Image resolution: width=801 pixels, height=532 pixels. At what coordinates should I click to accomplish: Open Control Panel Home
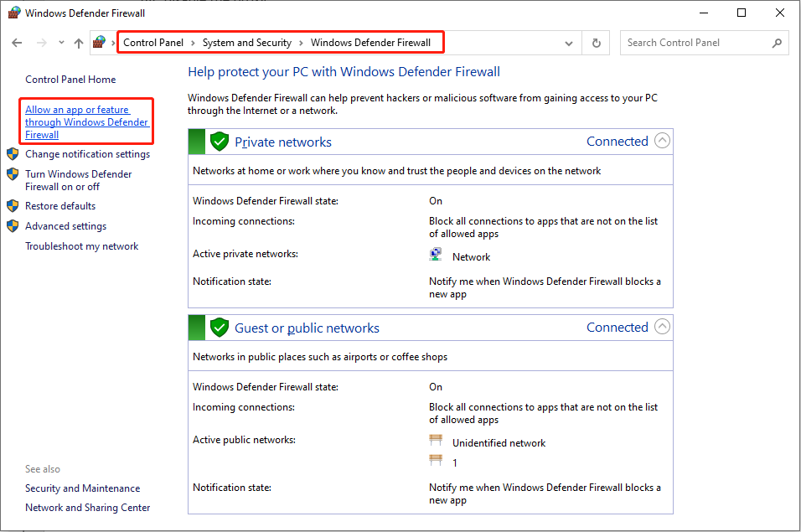coord(70,80)
